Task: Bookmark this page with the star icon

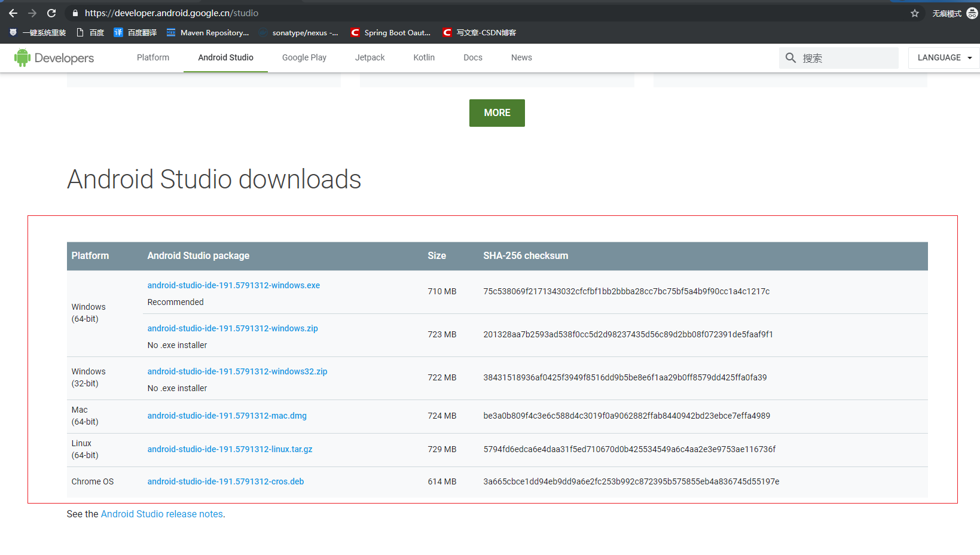Action: point(915,13)
